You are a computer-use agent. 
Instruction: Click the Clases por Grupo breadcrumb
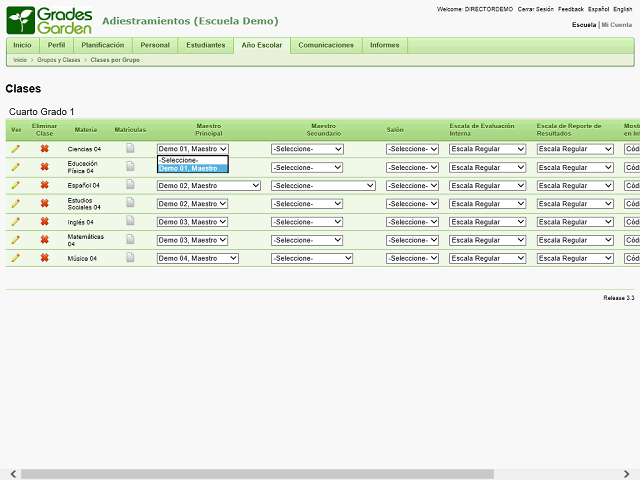click(x=115, y=60)
